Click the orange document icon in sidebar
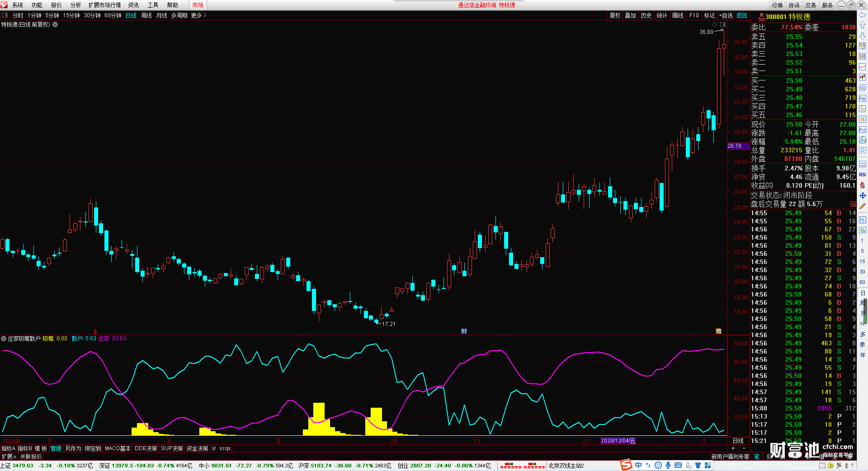Screen dimensions: 868x471 coord(862,119)
